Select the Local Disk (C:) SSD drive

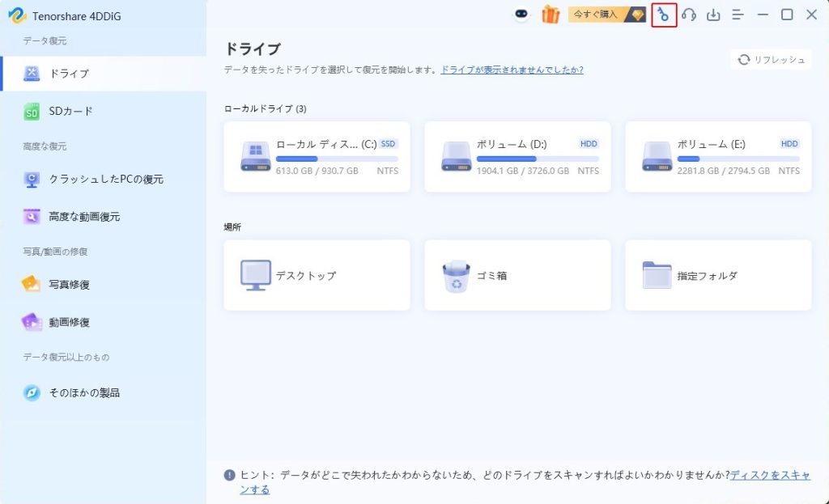317,157
